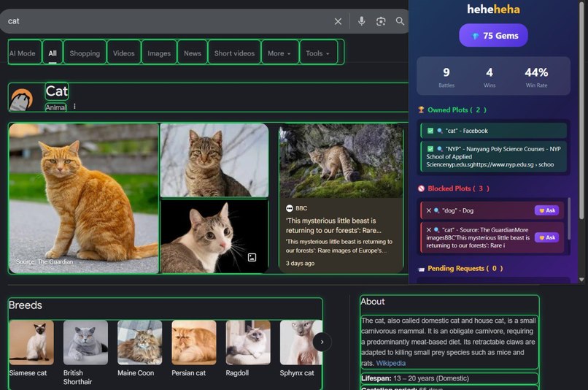The width and height of the screenshot is (588, 390).
Task: Show more breeds with the right arrow
Action: point(322,342)
